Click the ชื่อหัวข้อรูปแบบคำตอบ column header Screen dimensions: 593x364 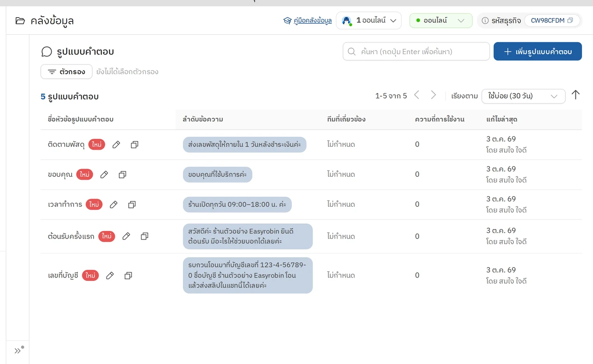[x=81, y=119]
